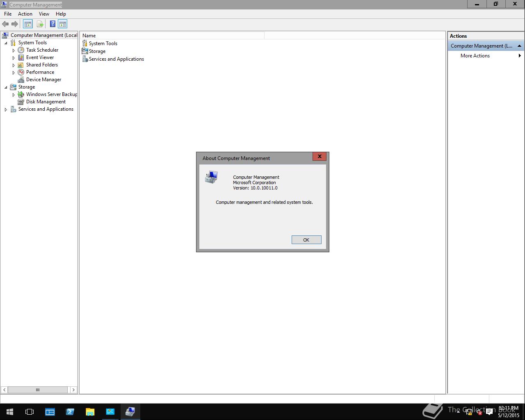Select Device Manager text in tree

click(x=43, y=80)
